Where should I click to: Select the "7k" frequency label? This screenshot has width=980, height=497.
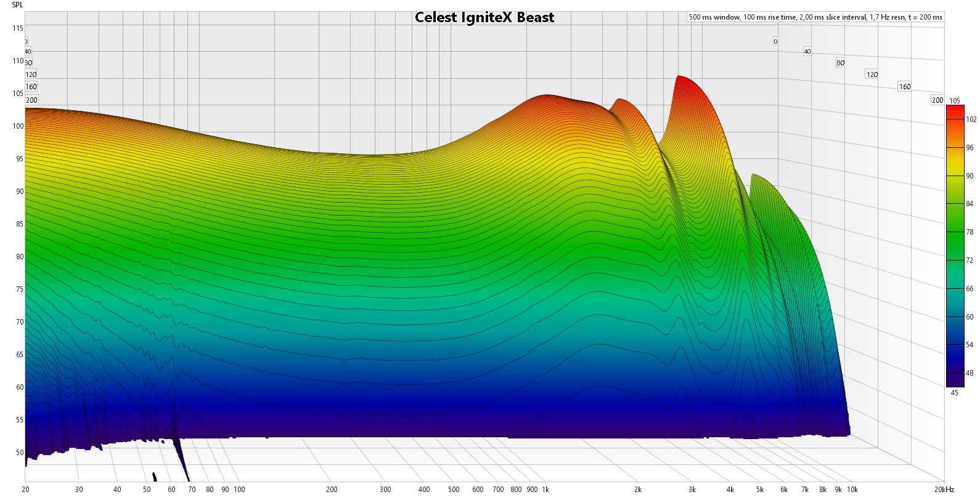(x=804, y=490)
